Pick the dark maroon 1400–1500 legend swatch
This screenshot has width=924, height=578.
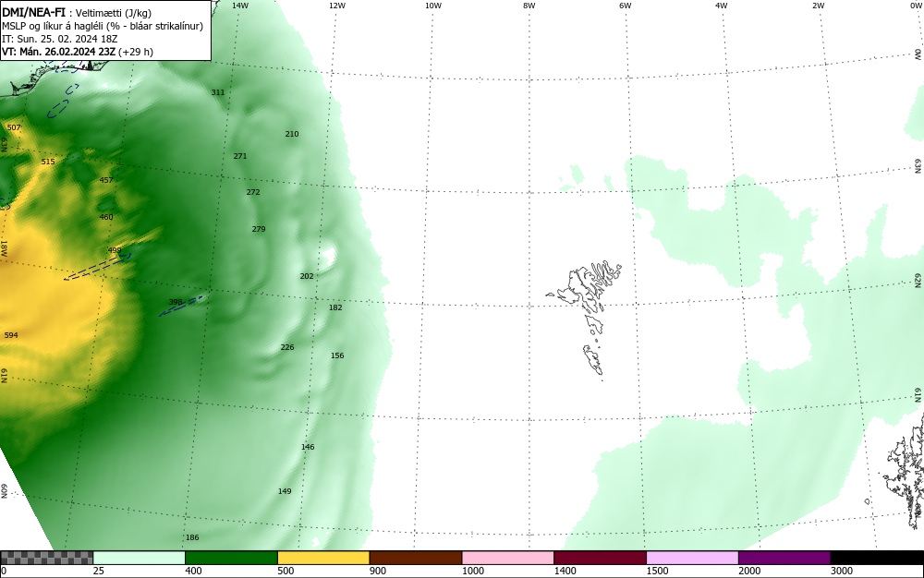(600, 558)
